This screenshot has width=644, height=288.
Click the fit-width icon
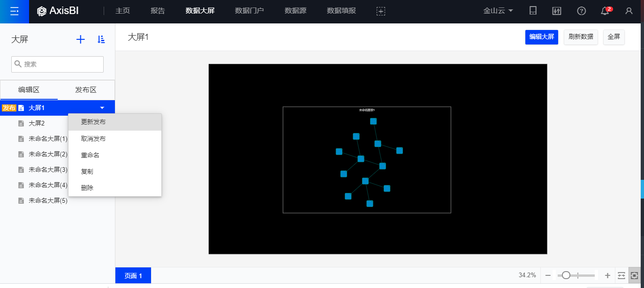point(622,275)
